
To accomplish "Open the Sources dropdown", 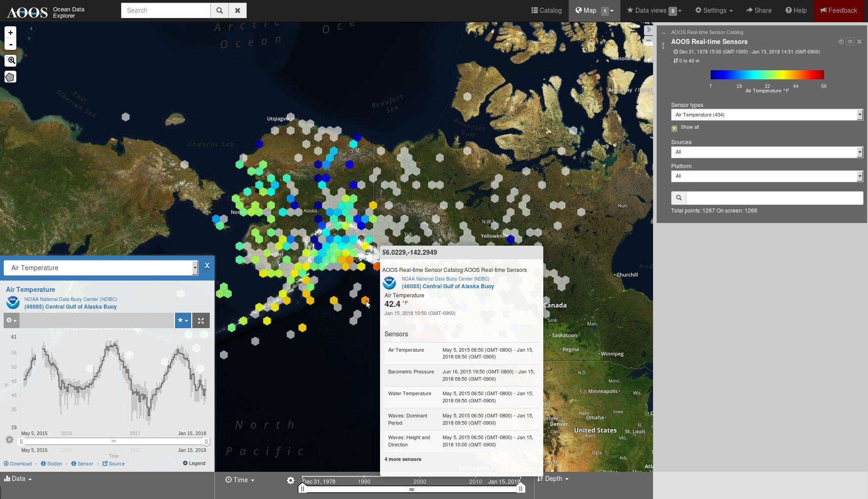I will (767, 152).
